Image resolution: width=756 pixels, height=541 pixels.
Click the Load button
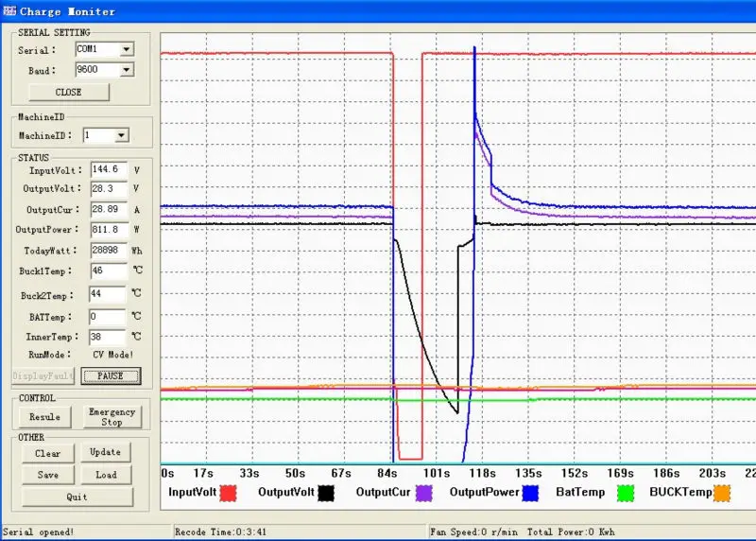pyautogui.click(x=106, y=475)
